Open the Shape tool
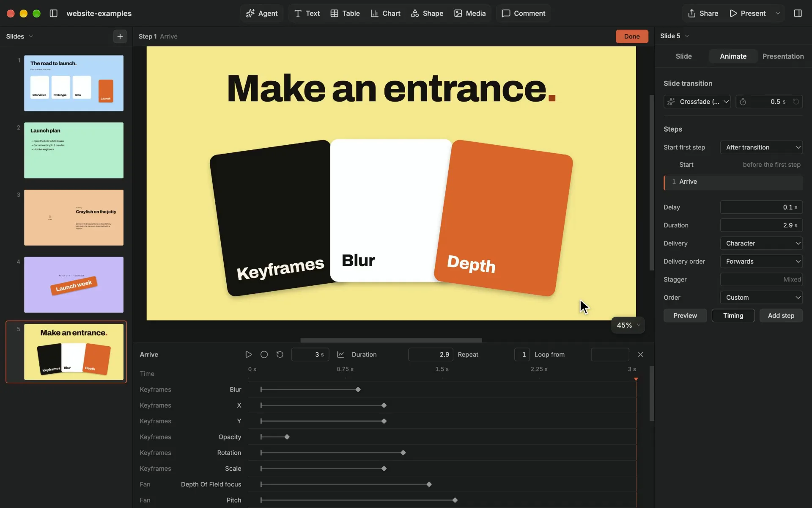This screenshot has width=812, height=508. (427, 13)
